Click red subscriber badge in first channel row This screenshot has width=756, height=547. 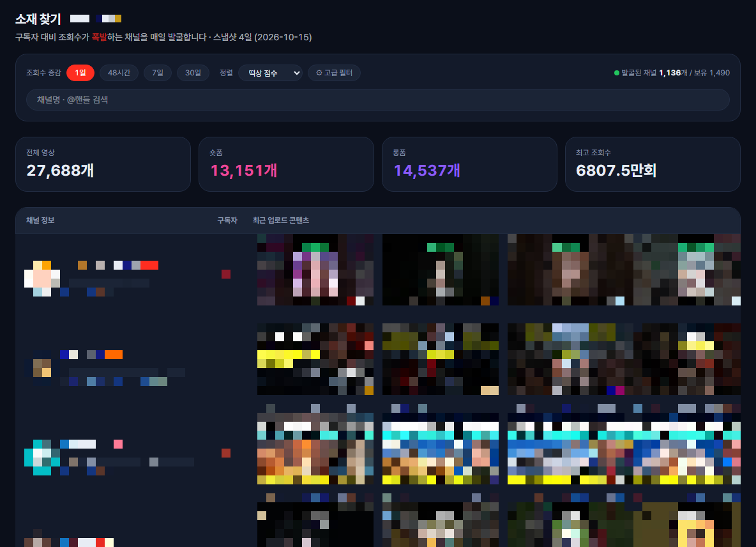(225, 274)
